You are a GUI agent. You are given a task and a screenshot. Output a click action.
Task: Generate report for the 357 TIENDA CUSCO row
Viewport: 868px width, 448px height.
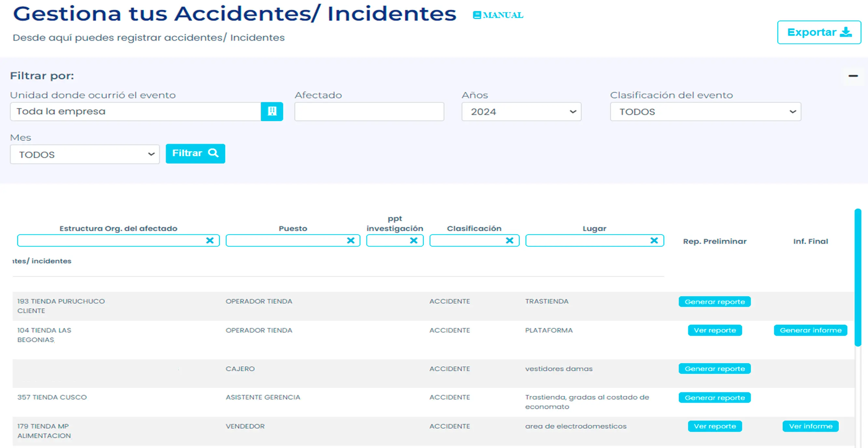click(x=714, y=398)
